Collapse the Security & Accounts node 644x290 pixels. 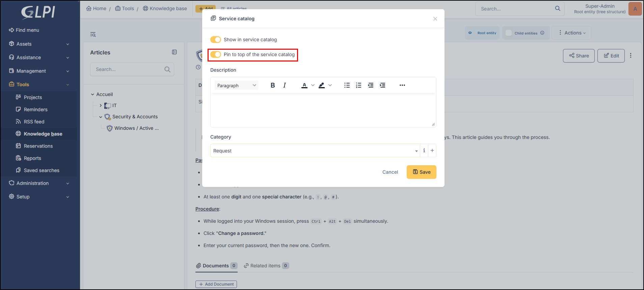coord(101,117)
